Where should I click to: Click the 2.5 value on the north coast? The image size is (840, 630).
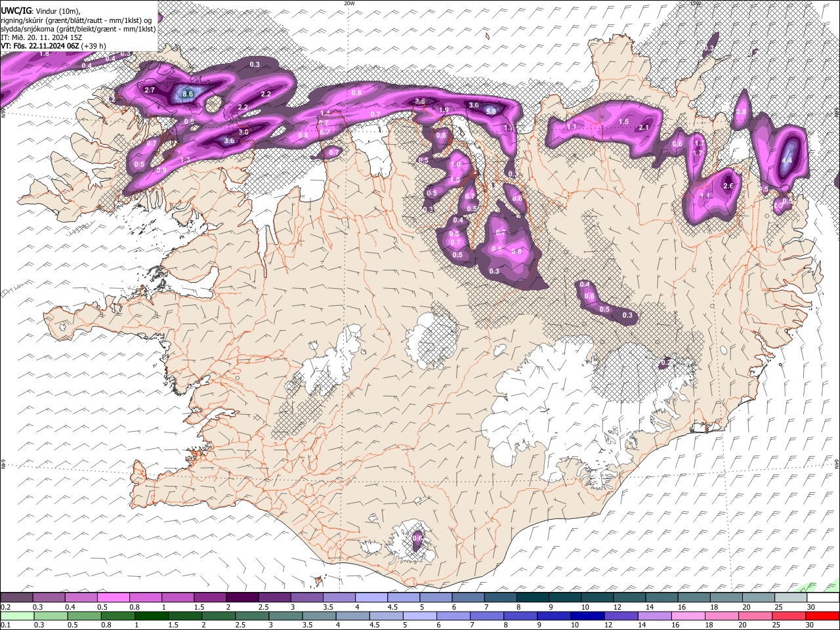click(x=421, y=101)
